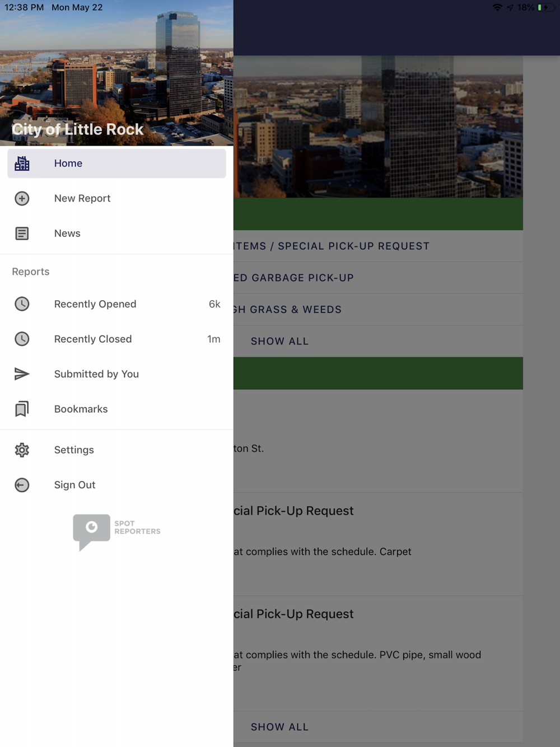The width and height of the screenshot is (560, 747).
Task: Click the Submitted by You paper-plane icon
Action: point(22,374)
